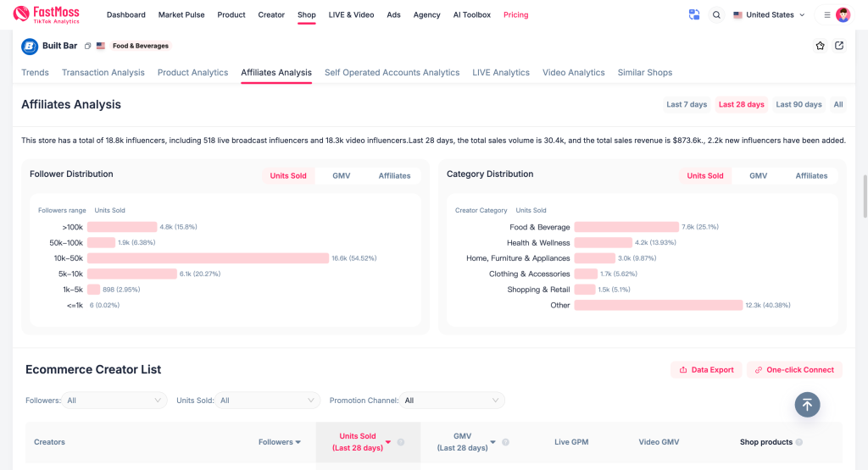Open the Followers filter dropdown
Screen dimensions: 868x470
[x=114, y=401]
